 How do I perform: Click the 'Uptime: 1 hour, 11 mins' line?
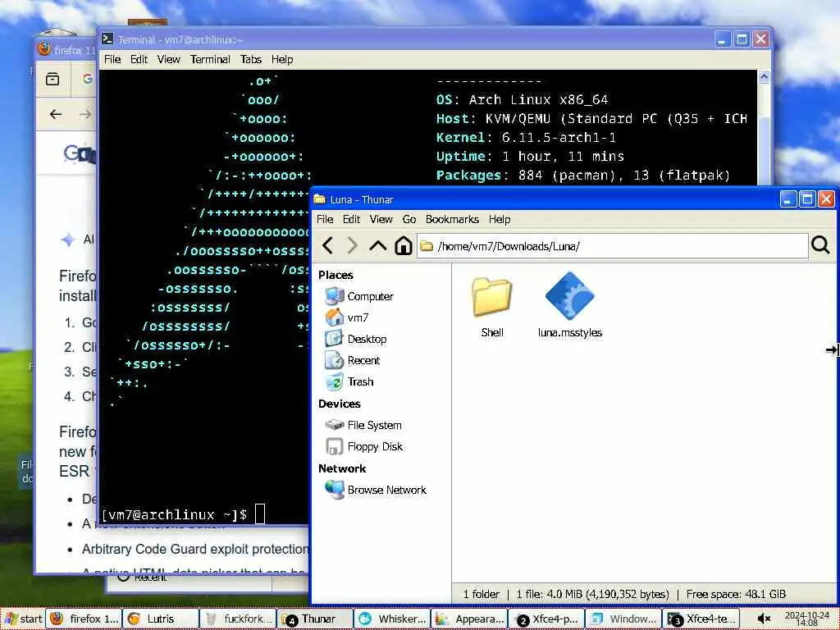click(530, 157)
